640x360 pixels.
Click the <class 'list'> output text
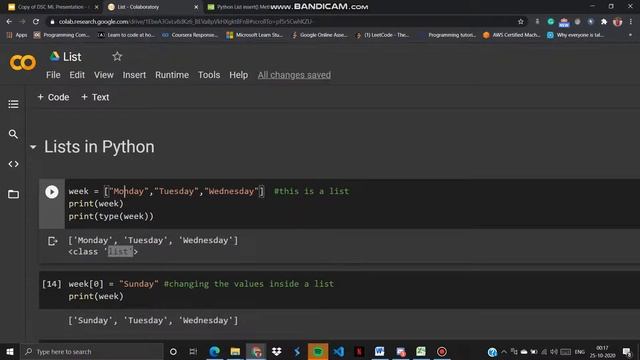pyautogui.click(x=103, y=252)
